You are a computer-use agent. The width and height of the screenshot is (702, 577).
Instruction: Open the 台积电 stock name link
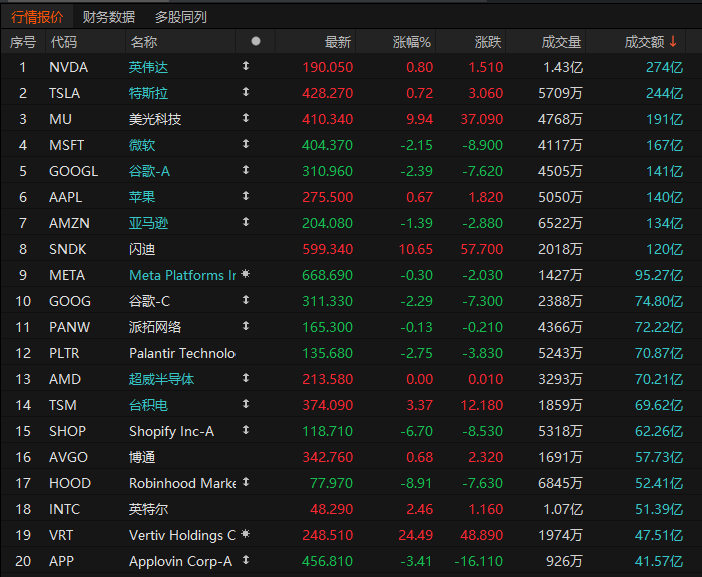point(148,405)
